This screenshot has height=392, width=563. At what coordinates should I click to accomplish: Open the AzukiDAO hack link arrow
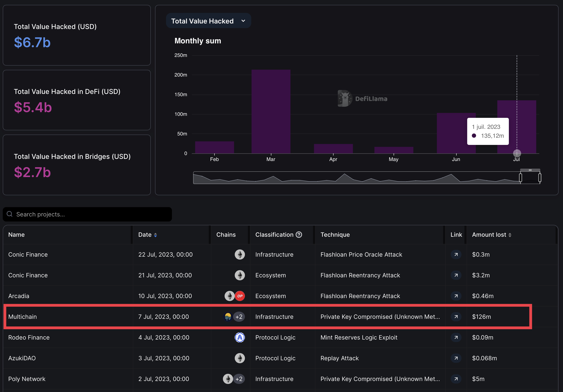456,358
